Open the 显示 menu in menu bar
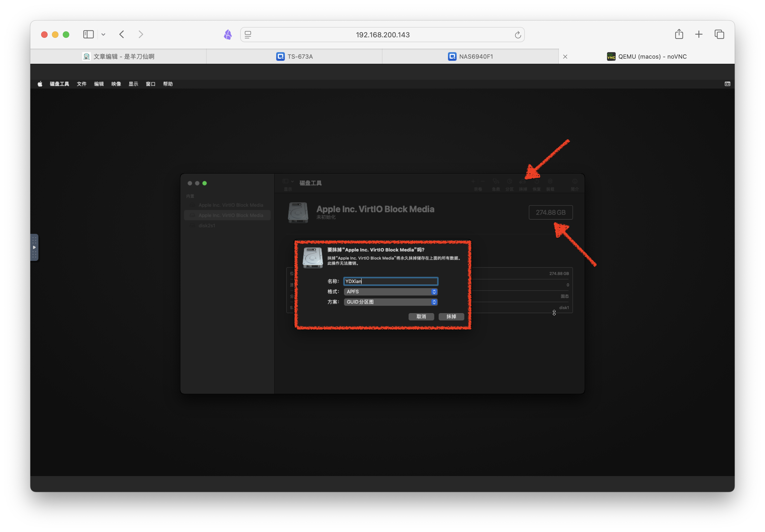Image resolution: width=765 pixels, height=532 pixels. point(133,84)
